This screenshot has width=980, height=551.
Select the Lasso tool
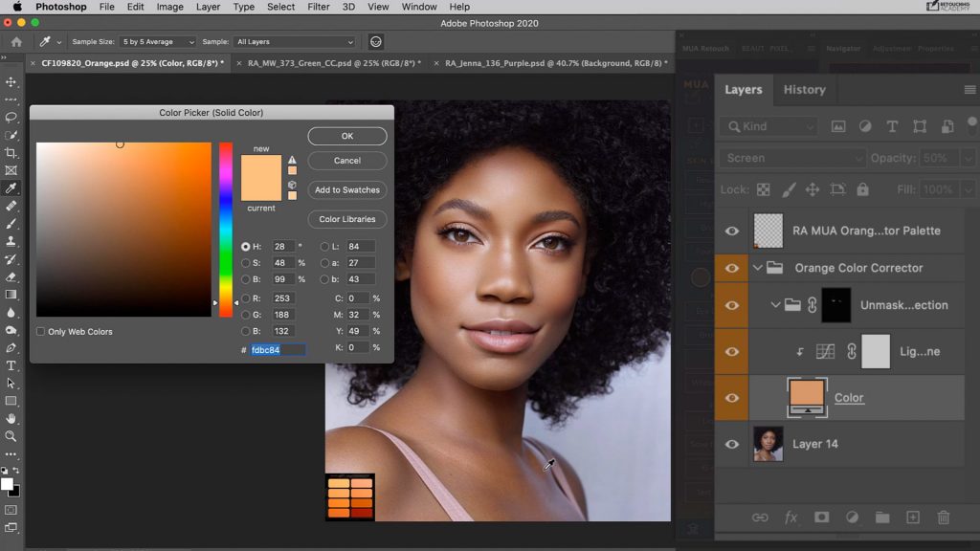[12, 117]
